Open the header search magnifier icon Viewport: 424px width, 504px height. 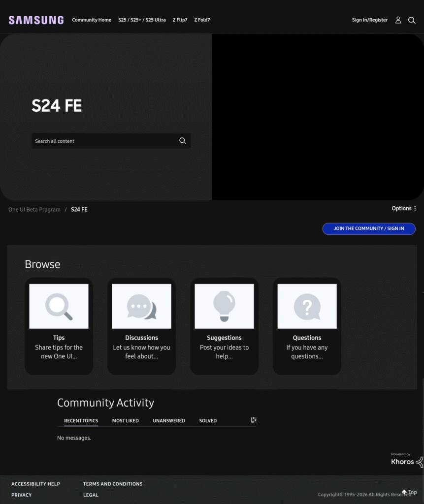pos(412,20)
